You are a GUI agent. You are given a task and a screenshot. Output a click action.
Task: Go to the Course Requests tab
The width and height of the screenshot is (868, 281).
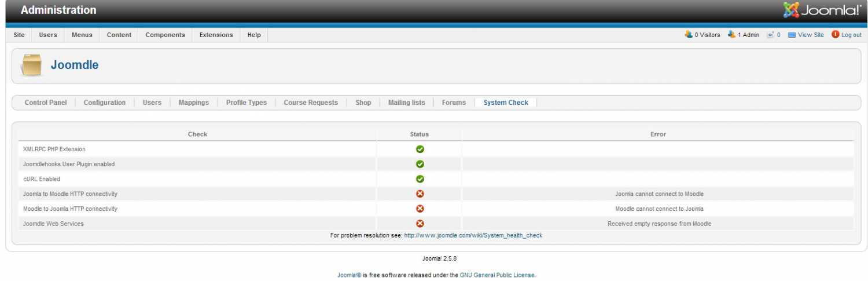point(310,103)
